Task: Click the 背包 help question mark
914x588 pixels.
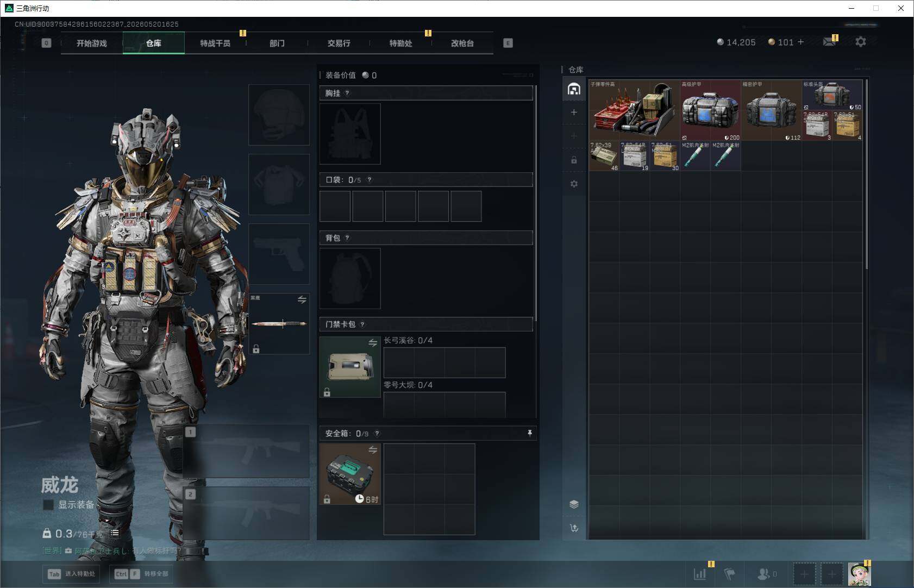Action: click(x=347, y=238)
